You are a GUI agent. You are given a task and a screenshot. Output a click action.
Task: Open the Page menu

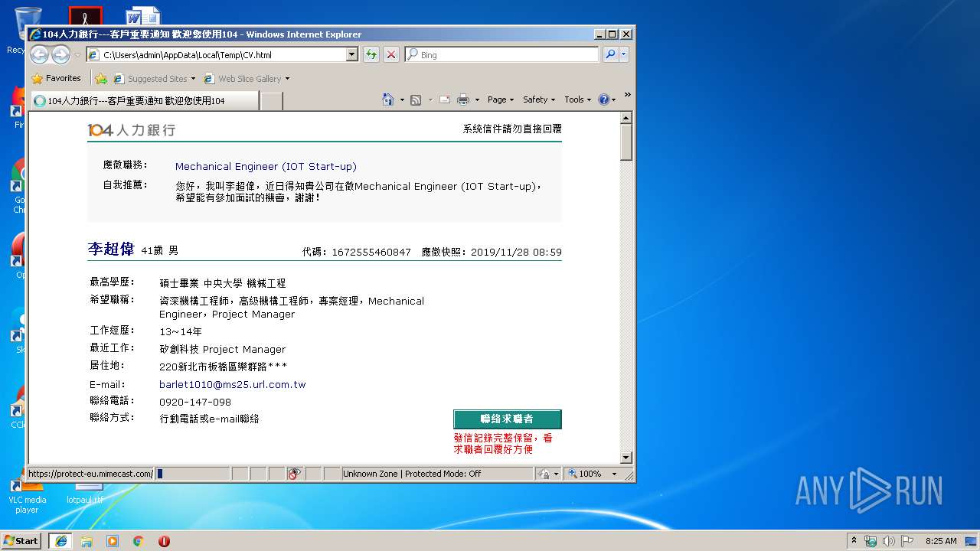pos(501,99)
